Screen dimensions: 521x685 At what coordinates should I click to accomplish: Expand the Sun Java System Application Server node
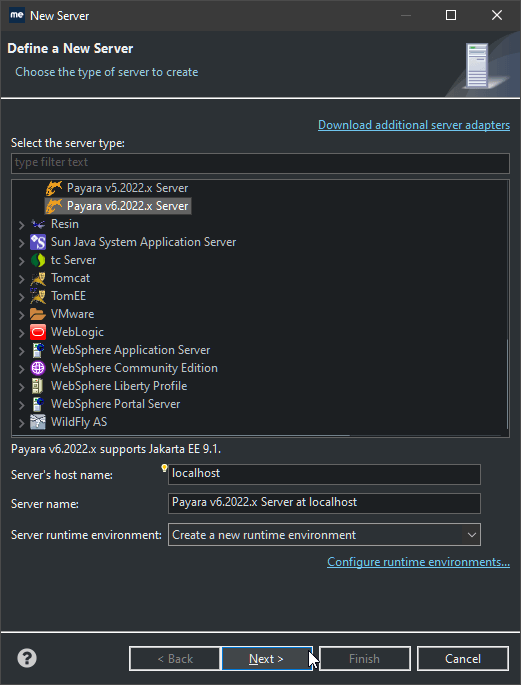21,243
